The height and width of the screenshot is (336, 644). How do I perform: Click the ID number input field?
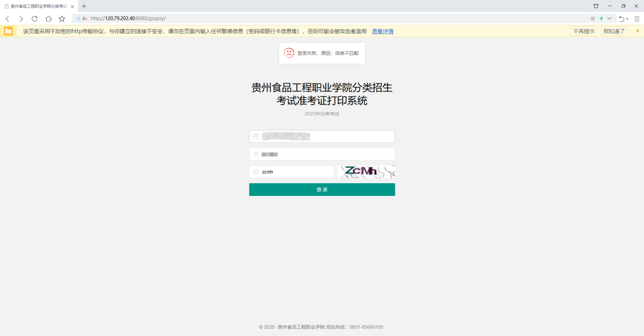click(322, 137)
